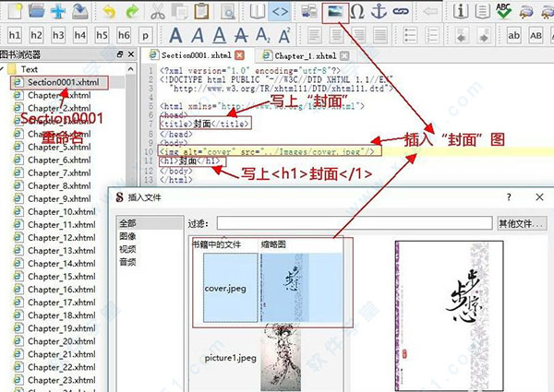Click the Insert Link chain icon
554x392 pixels.
[x=400, y=11]
